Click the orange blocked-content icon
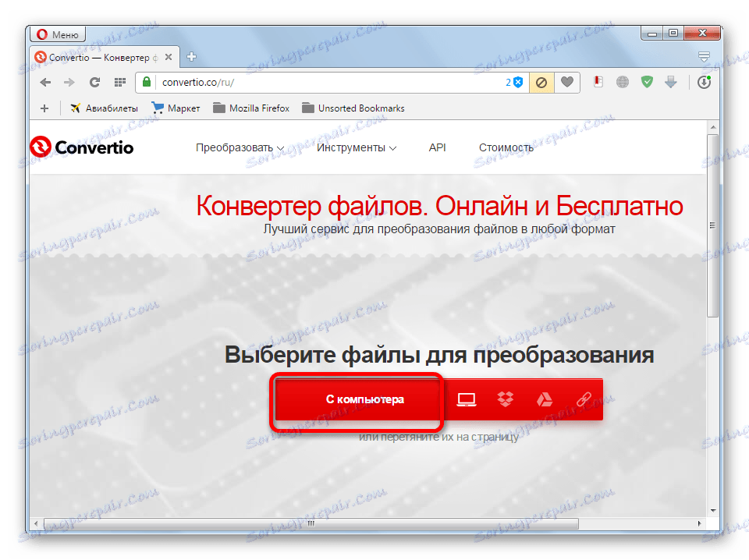This screenshot has height=560, width=749. pyautogui.click(x=541, y=83)
